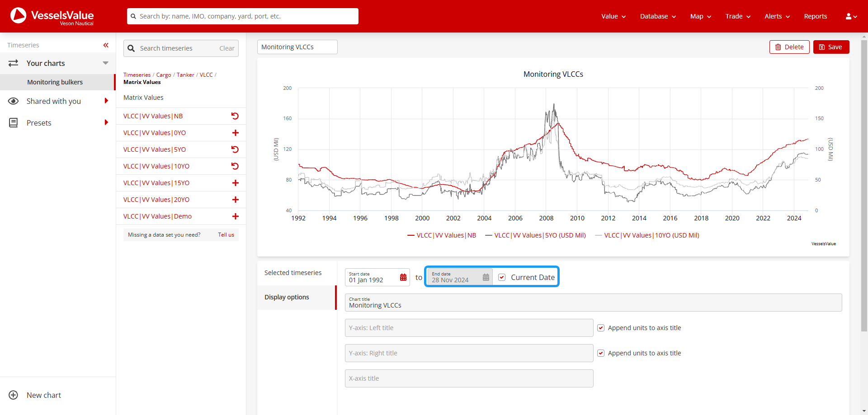Toggle append units for right Y-axis title
868x415 pixels.
tap(601, 353)
